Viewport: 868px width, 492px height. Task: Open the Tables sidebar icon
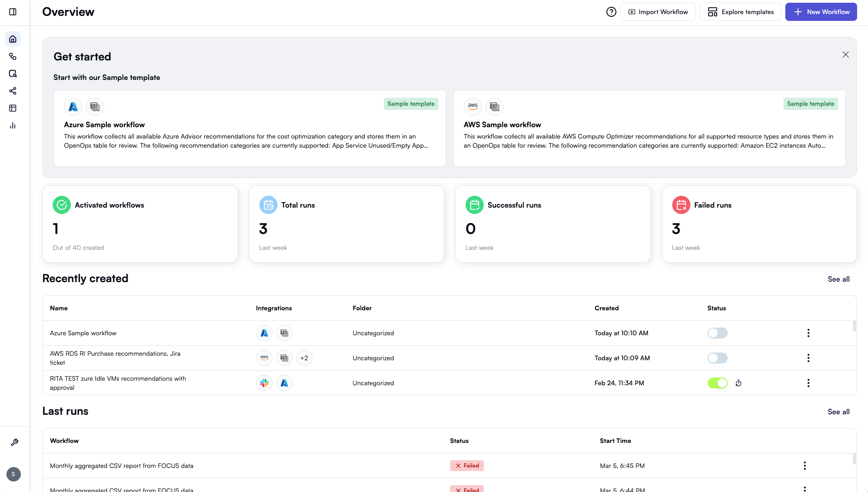(x=13, y=108)
